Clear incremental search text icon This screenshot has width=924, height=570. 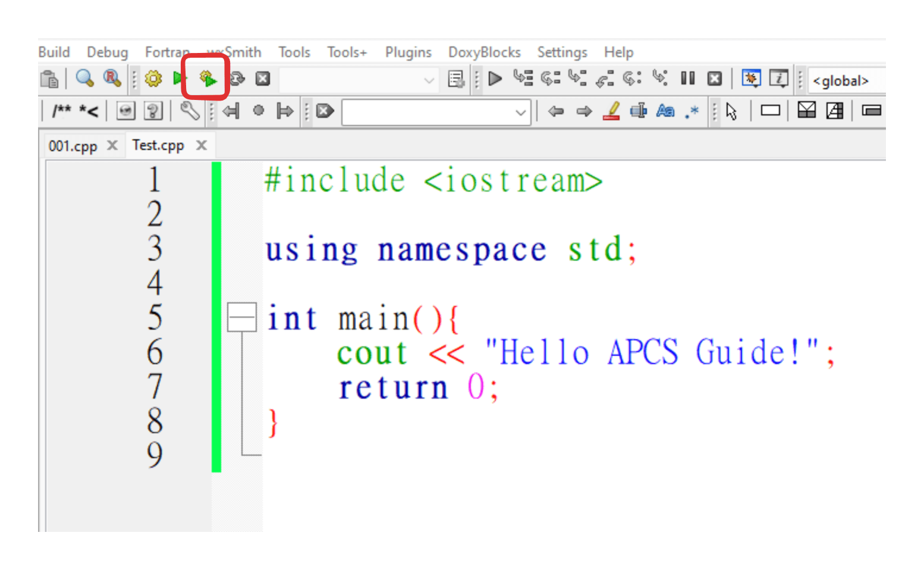[x=325, y=111]
